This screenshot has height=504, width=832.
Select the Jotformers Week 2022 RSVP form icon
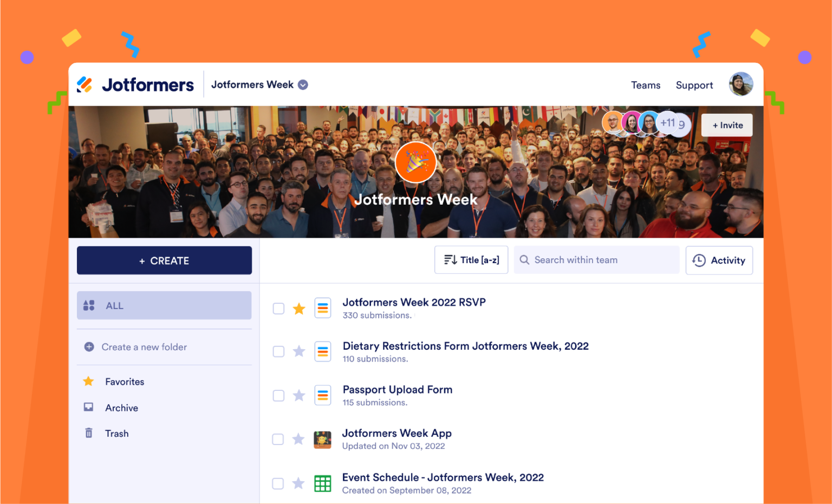click(x=323, y=307)
